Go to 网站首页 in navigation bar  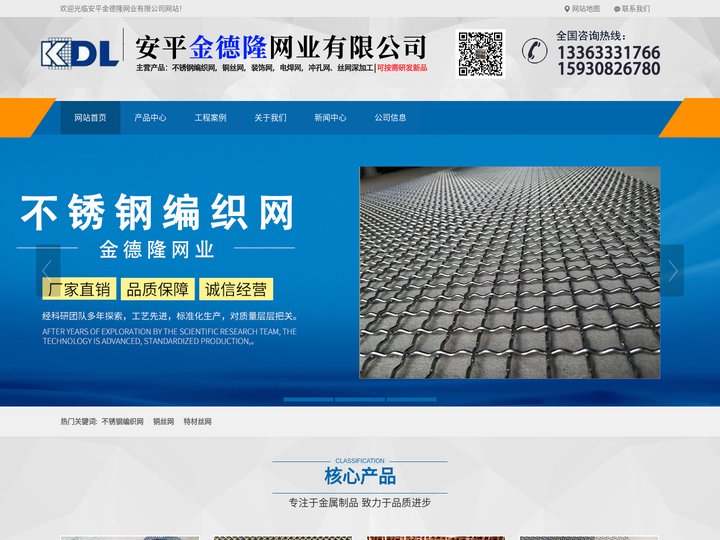[x=90, y=118]
